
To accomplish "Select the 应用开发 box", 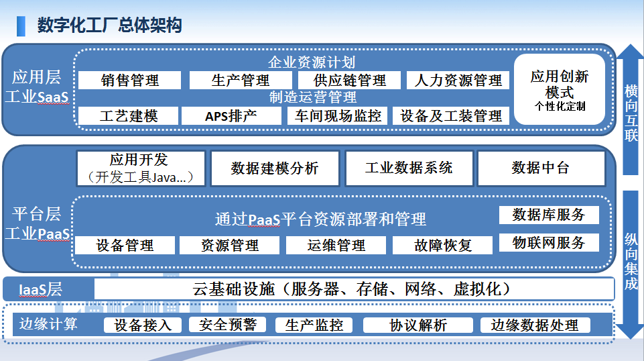I will point(139,168).
